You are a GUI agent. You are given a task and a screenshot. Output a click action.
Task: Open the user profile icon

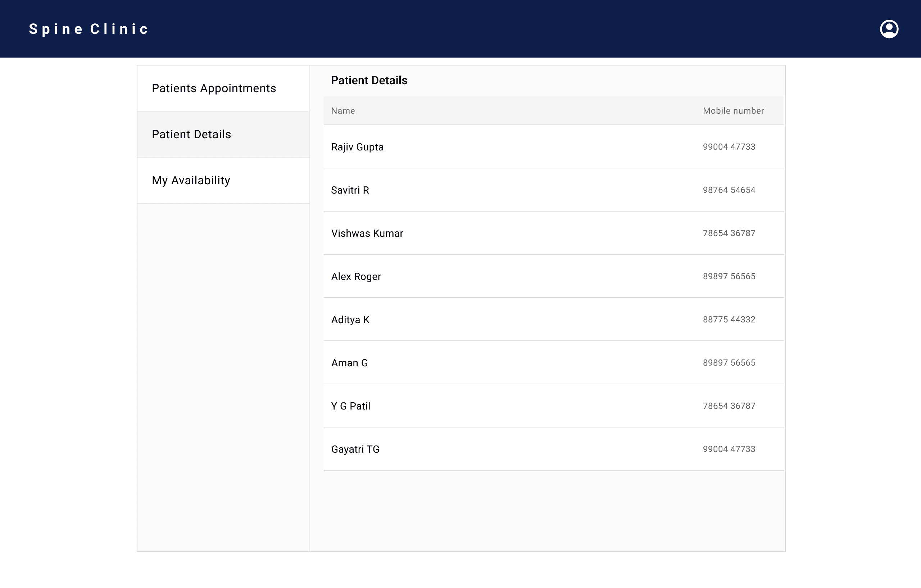889,29
